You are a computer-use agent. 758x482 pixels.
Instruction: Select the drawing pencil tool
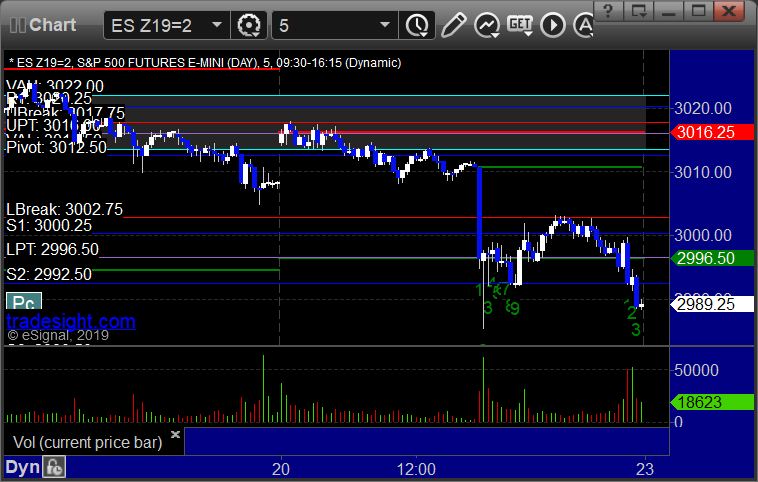tap(453, 25)
